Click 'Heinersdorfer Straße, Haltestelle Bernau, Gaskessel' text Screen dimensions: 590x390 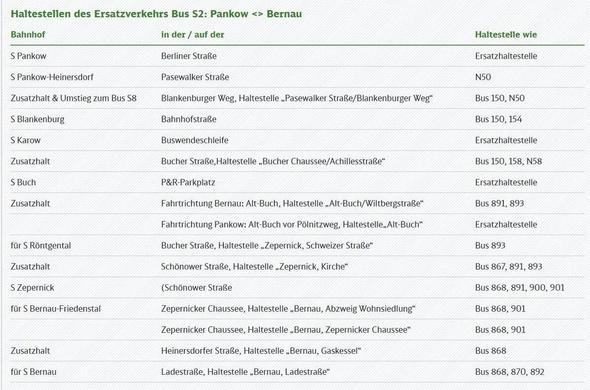tap(261, 351)
